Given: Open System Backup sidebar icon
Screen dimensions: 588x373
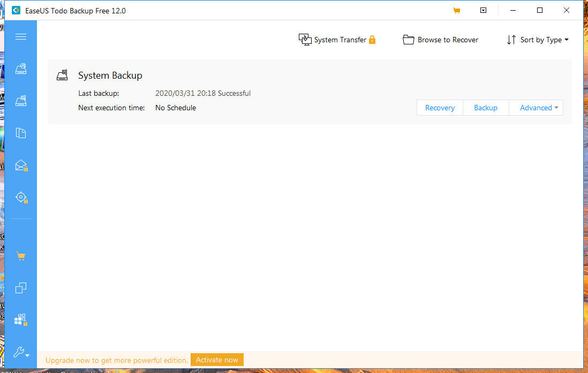Looking at the screenshot, I should (x=21, y=101).
